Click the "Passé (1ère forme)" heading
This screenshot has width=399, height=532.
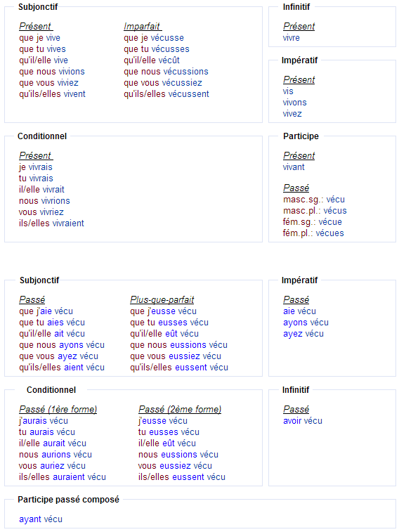tap(58, 409)
